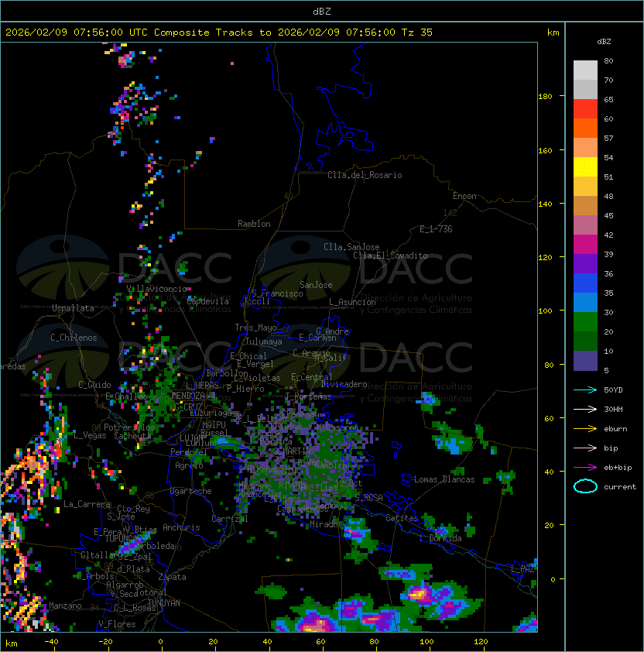644x652 pixels.
Task: Click the cyan 50YD arrow legend icon
Action: pyautogui.click(x=585, y=389)
